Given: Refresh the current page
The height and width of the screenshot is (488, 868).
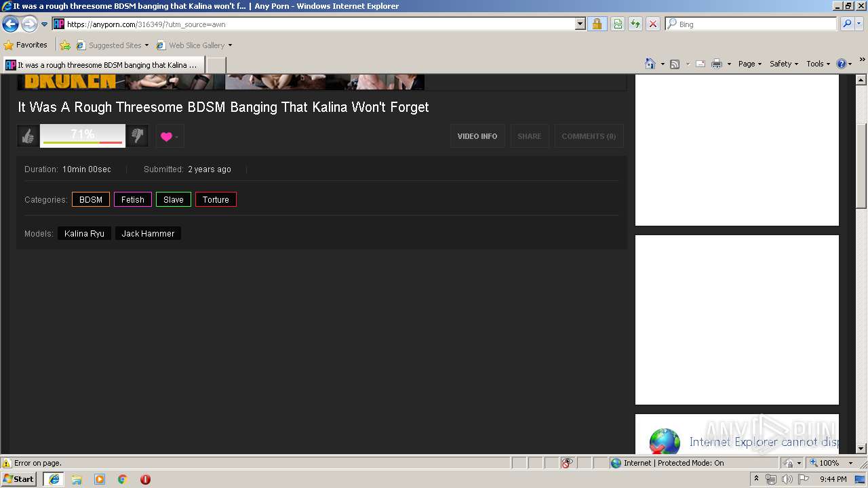Looking at the screenshot, I should click(x=635, y=24).
